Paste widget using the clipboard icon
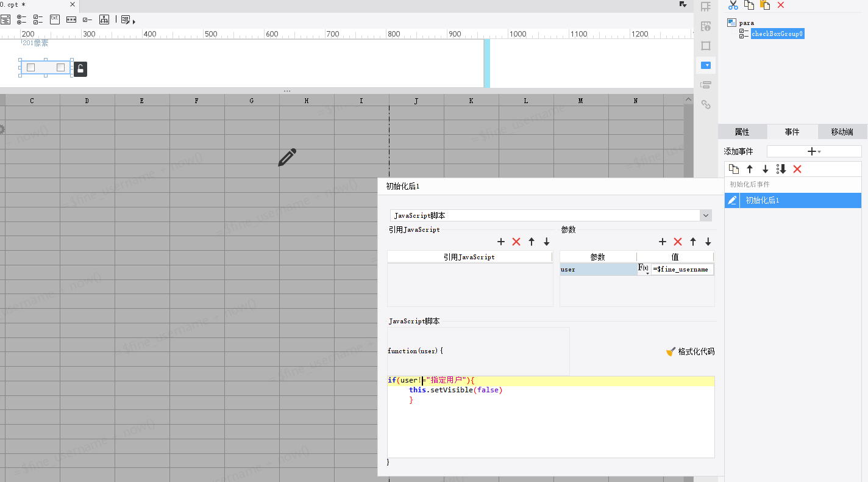Viewport: 868px width, 482px height. coord(765,5)
